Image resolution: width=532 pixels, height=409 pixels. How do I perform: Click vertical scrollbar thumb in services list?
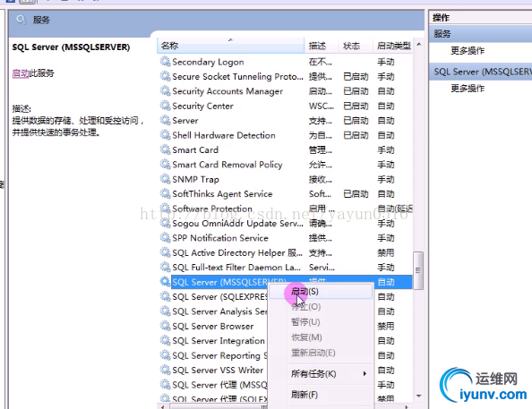tap(418, 270)
